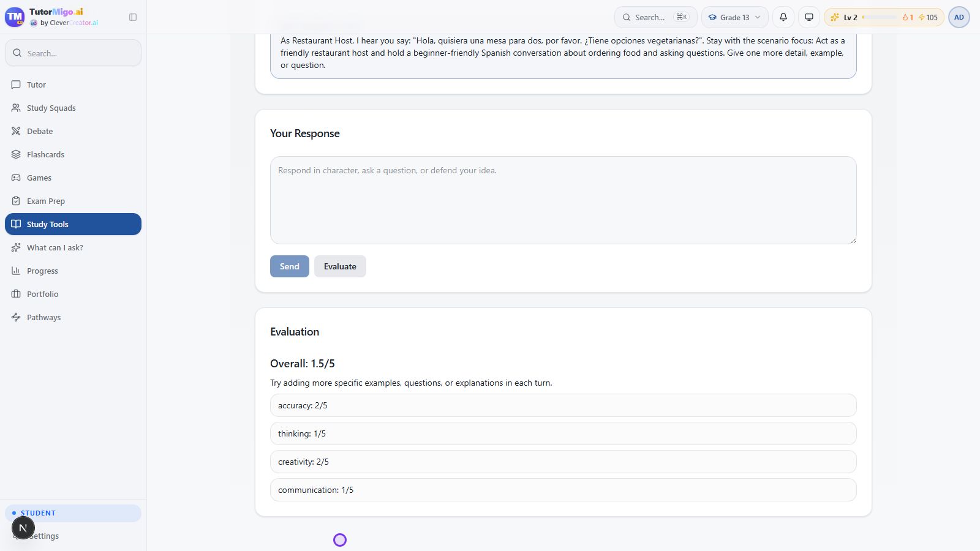Click the TutorMigo TM logo icon
This screenshot has height=551, width=980.
click(x=15, y=17)
